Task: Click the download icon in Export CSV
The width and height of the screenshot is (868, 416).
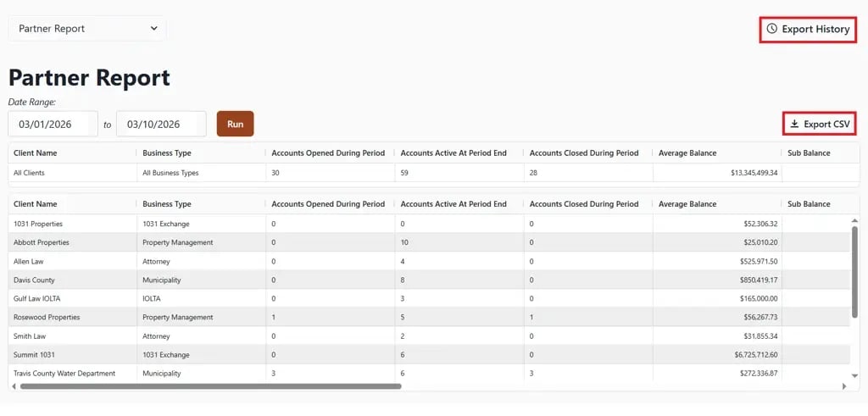Action: pyautogui.click(x=794, y=125)
